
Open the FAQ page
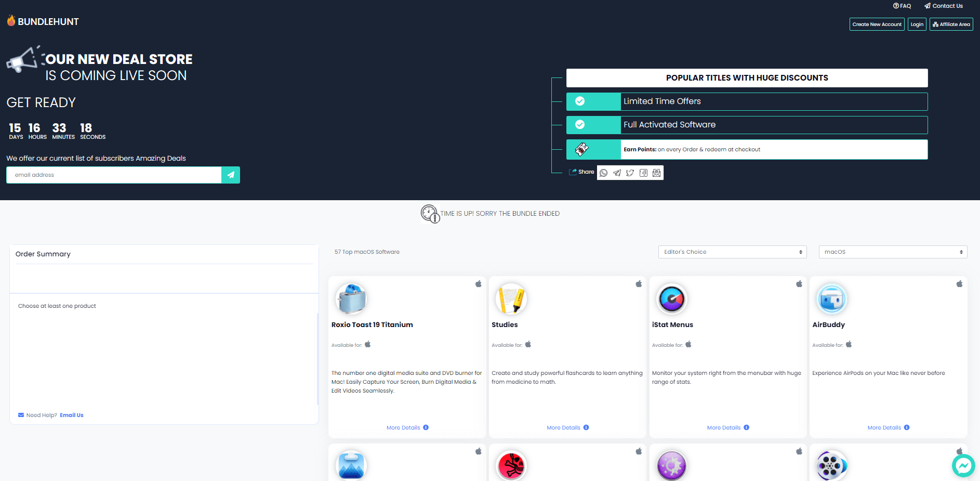tap(902, 6)
